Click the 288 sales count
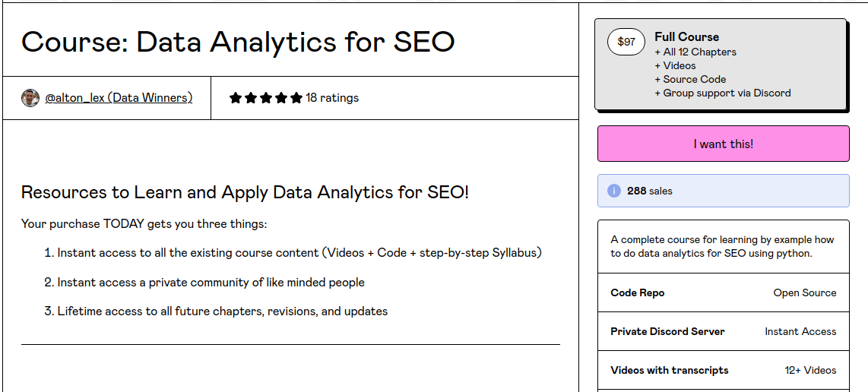The image size is (868, 392). [649, 191]
